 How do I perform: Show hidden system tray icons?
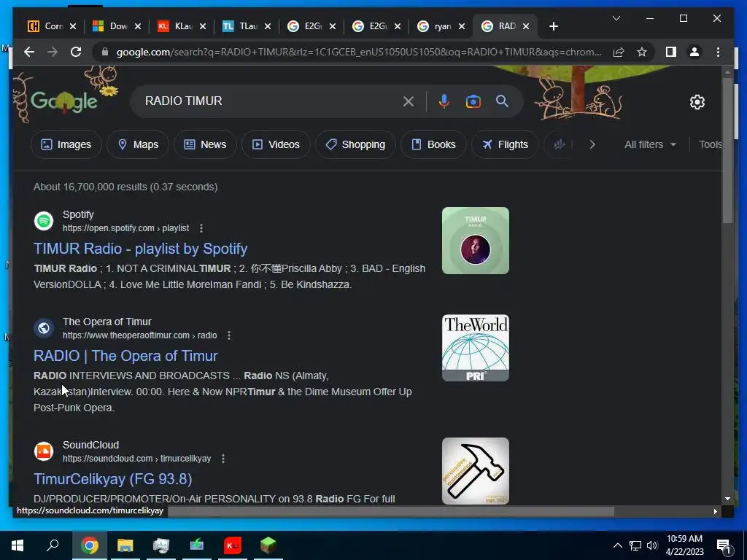(617, 545)
